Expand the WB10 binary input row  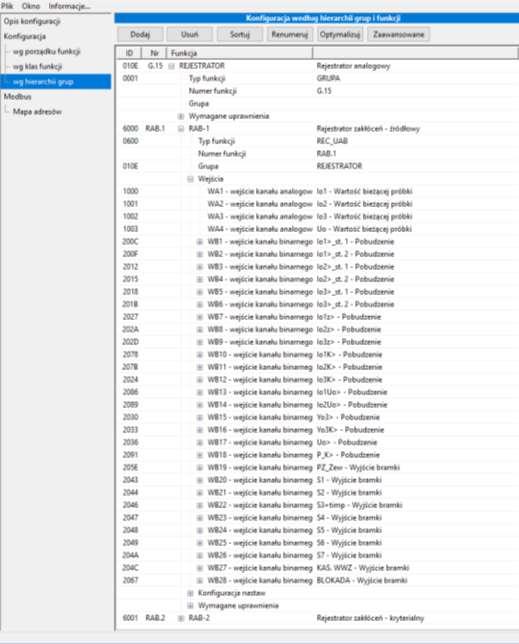point(200,355)
